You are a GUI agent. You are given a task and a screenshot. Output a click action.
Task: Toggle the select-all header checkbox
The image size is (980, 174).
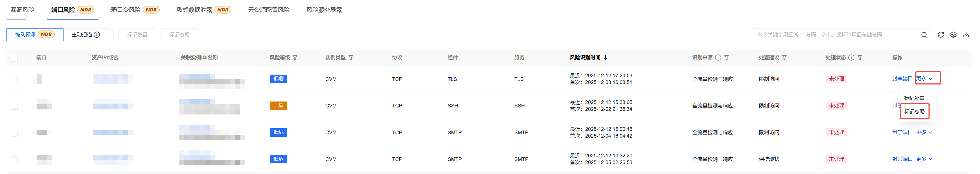point(14,58)
